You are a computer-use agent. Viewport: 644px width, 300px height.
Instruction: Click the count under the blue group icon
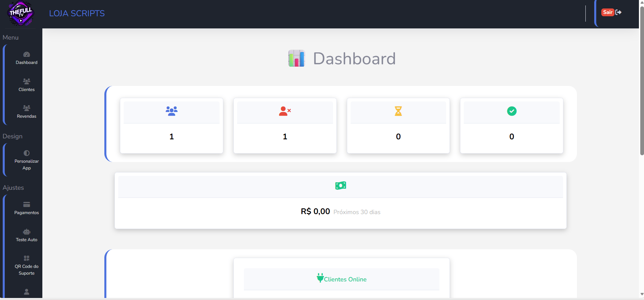tap(172, 137)
